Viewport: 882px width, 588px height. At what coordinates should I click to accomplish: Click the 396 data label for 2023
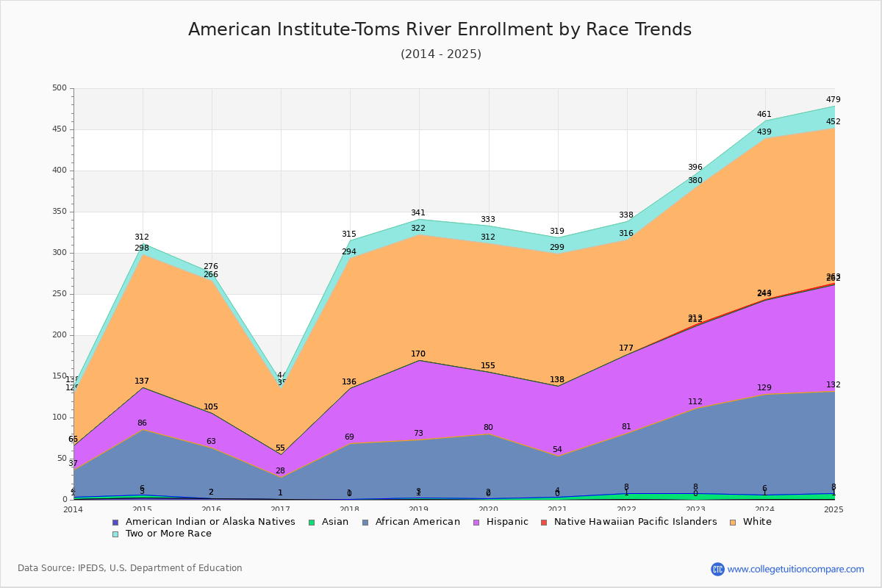tap(695, 168)
